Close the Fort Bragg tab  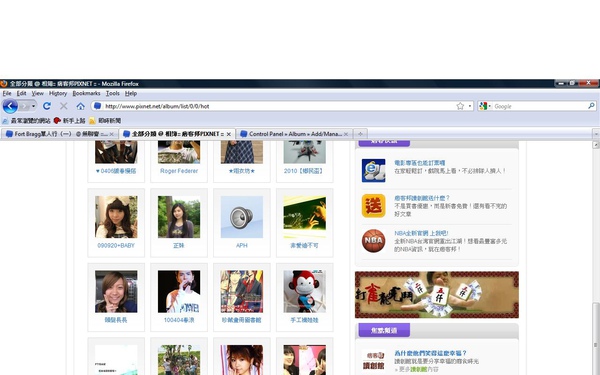click(112, 134)
